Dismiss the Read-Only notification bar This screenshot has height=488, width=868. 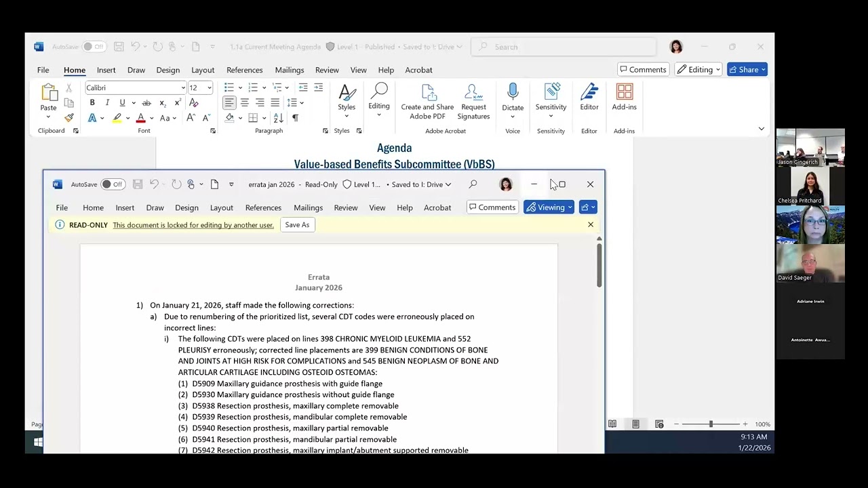pyautogui.click(x=591, y=224)
